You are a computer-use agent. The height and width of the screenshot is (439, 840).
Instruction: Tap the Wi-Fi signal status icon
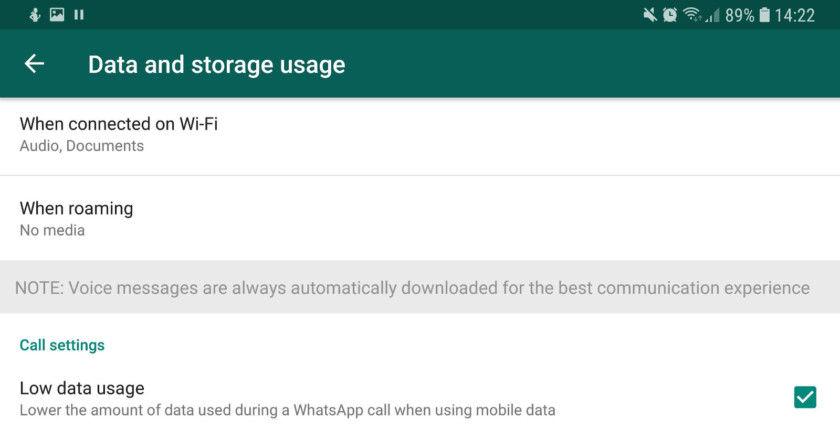[x=692, y=15]
